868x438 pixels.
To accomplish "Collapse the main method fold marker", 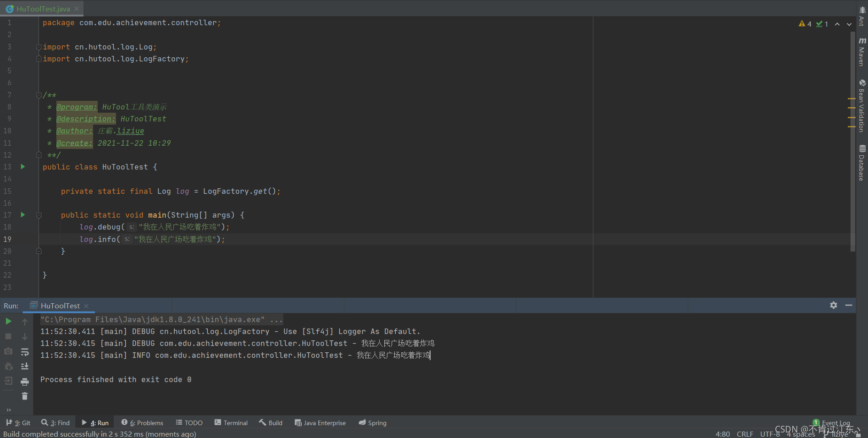I will pyautogui.click(x=39, y=215).
